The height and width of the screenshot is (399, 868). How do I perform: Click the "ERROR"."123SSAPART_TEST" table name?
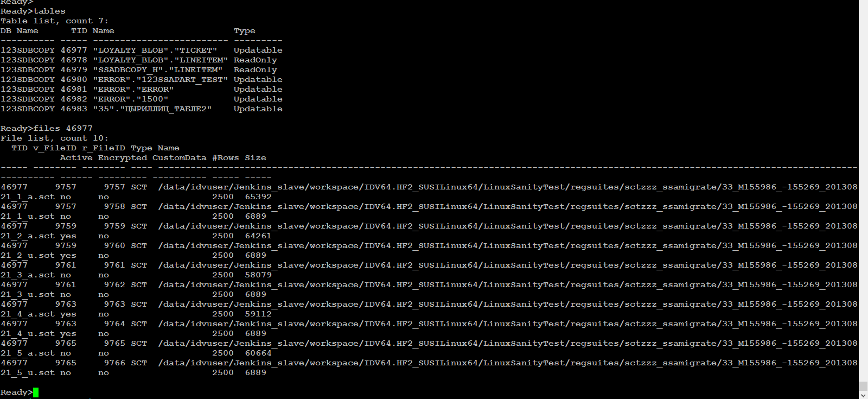160,80
